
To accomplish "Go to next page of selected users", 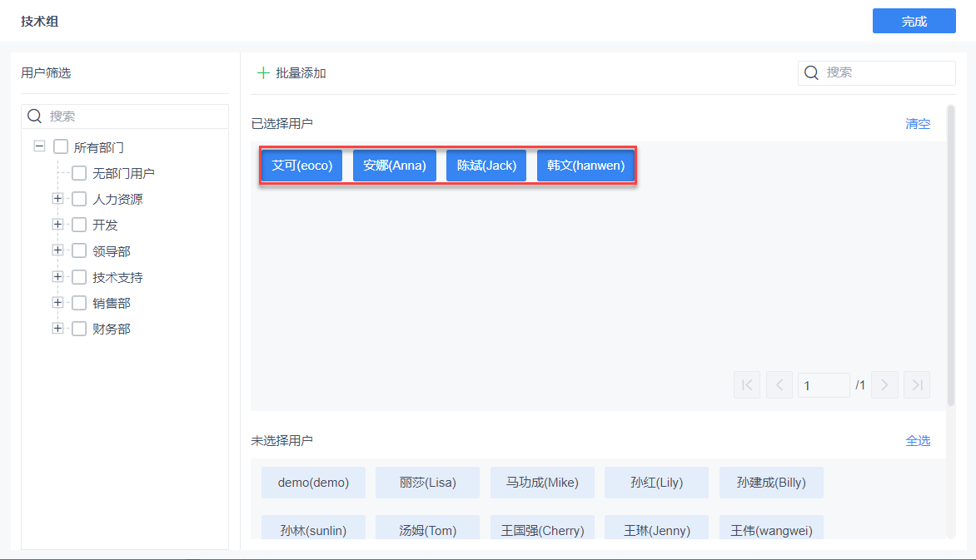I will [884, 384].
